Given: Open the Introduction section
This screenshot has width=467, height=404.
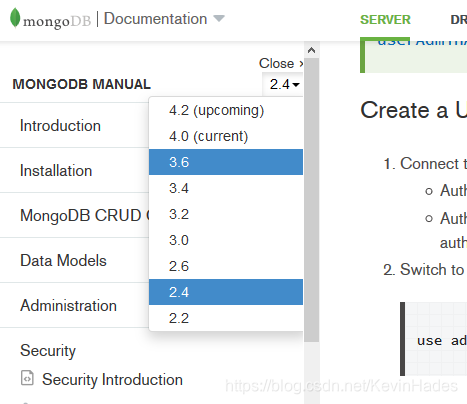Looking at the screenshot, I should (x=60, y=126).
